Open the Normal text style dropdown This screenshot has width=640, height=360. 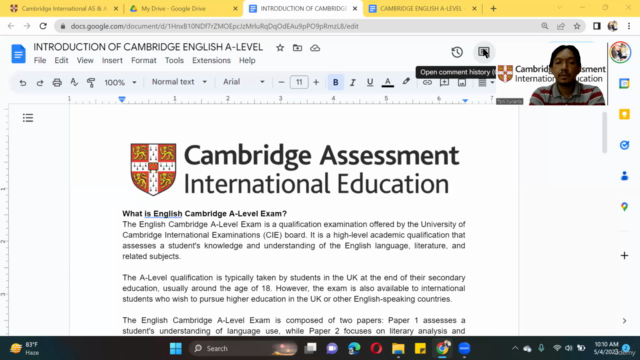(x=179, y=82)
